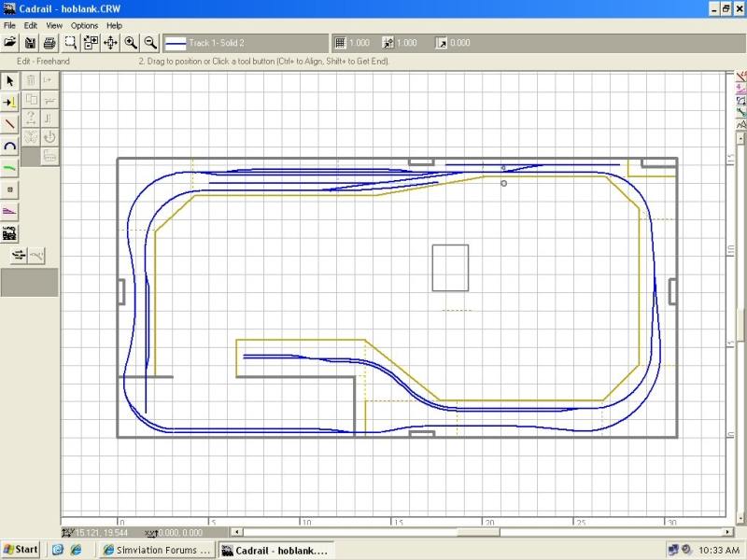Screen dimensions: 747x560
Task: Print the layout using printer icon
Action: (49, 43)
